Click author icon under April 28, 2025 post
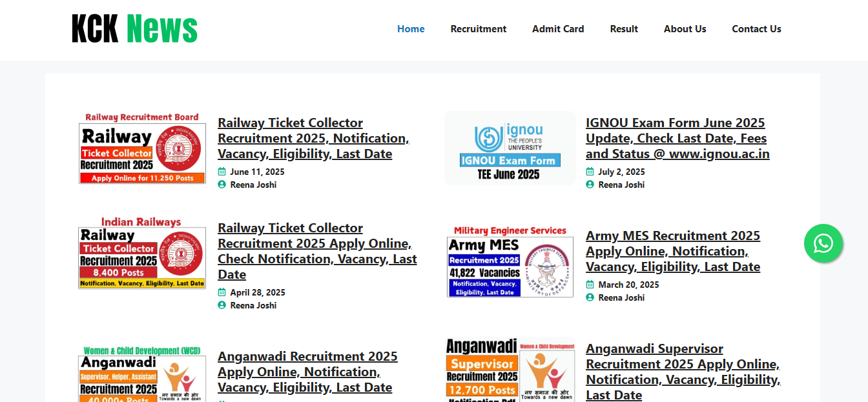This screenshot has height=402, width=868. point(222,305)
